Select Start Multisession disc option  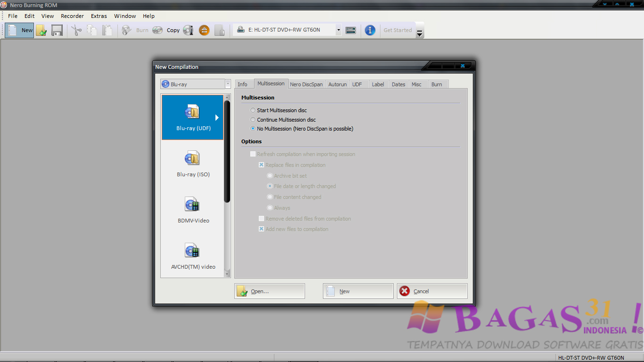253,110
